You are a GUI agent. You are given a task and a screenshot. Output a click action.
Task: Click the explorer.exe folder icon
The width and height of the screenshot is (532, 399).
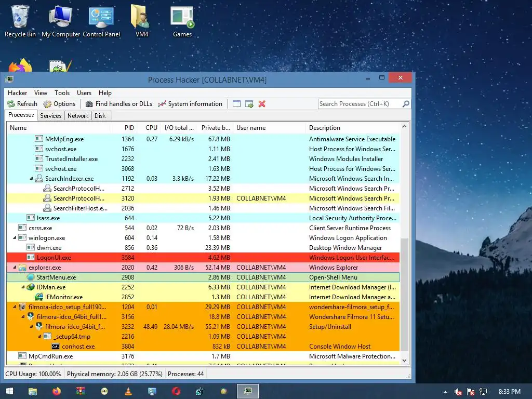click(x=22, y=268)
